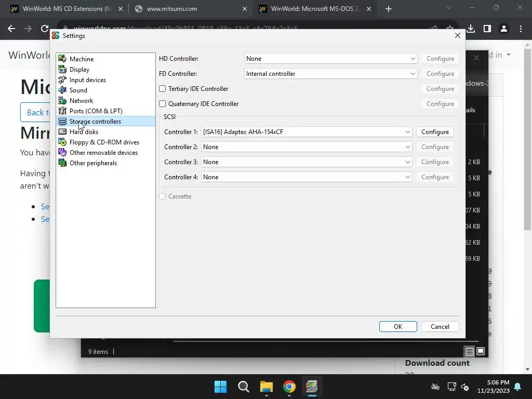The width and height of the screenshot is (532, 399).
Task: Open Chrome profile icon
Action: tap(504, 29)
